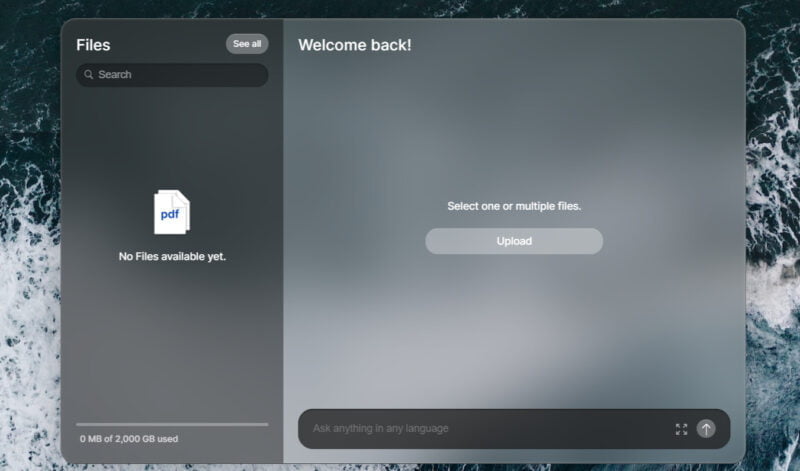Click the 'Select one or multiple files.' text
Image resolution: width=800 pixels, height=471 pixels.
514,206
